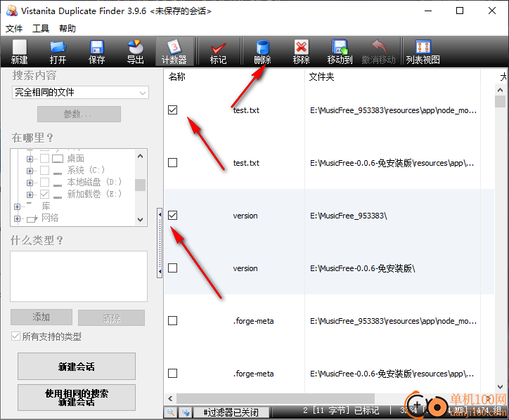Click location tree scroll-up arrow
509x420 pixels.
140,156
